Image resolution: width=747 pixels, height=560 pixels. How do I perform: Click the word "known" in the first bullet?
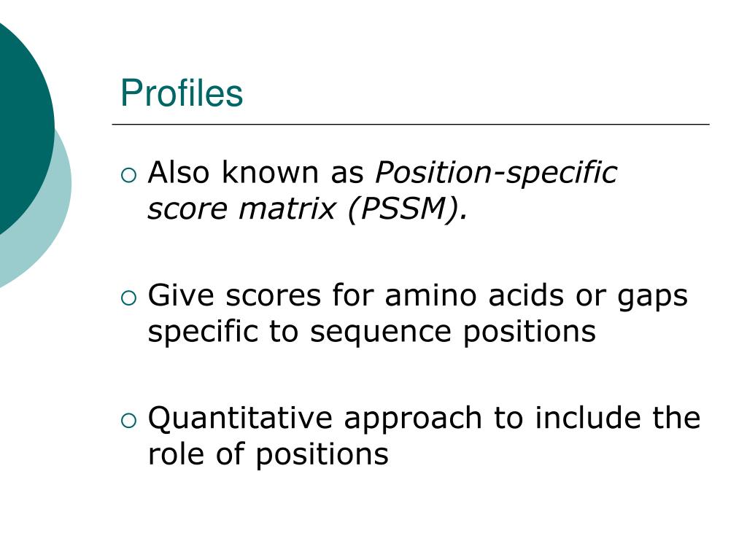270,172
